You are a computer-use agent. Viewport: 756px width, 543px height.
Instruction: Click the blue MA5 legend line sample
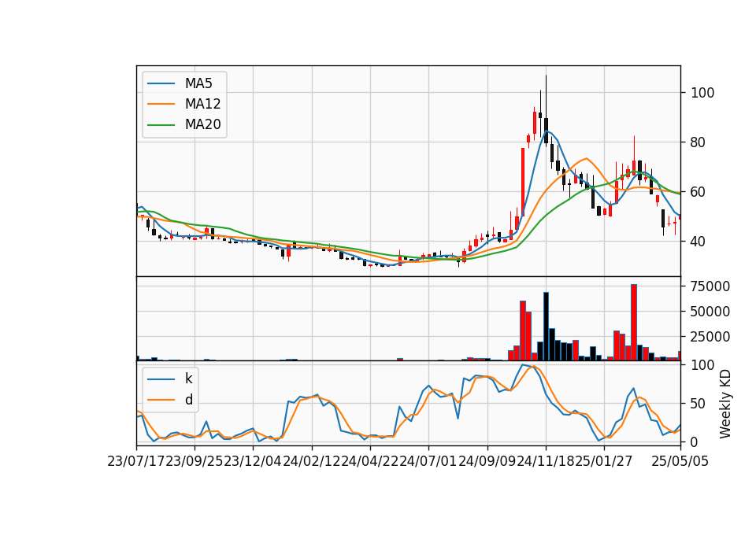pyautogui.click(x=161, y=83)
